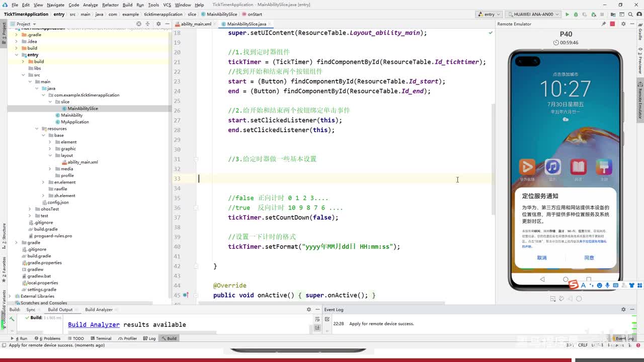Start debugging with the green bug icon
Screen dimensions: 644x362
pos(577,15)
